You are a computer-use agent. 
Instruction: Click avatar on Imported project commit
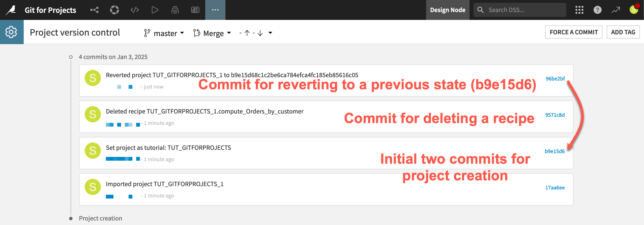[x=93, y=187]
